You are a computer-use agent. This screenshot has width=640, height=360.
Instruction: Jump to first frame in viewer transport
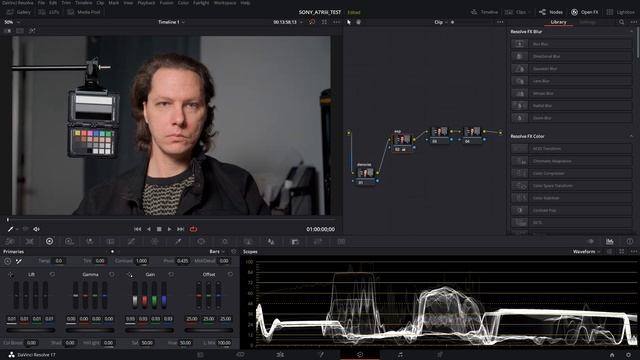pos(138,229)
